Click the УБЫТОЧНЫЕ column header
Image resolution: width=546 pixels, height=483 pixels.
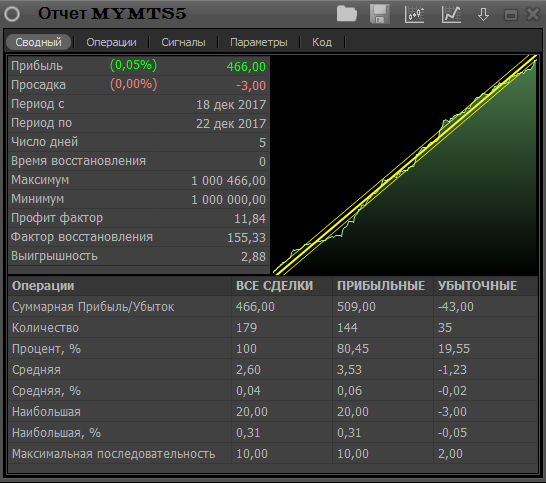(477, 286)
